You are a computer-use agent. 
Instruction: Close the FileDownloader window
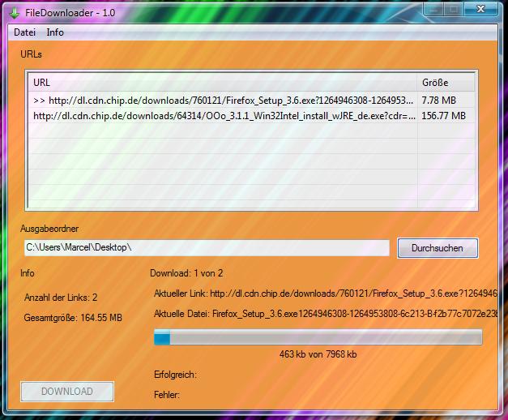coord(481,9)
